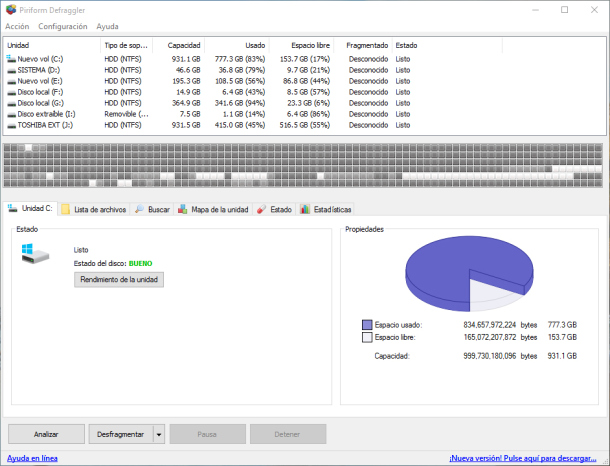
Task: Maximize the Defraggler window
Action: (564, 10)
